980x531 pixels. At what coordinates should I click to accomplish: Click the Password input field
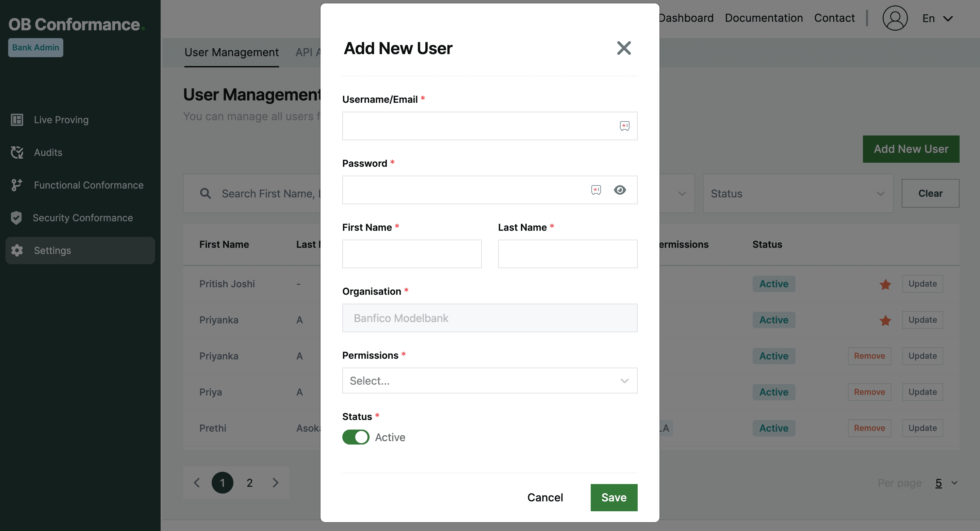tap(490, 190)
